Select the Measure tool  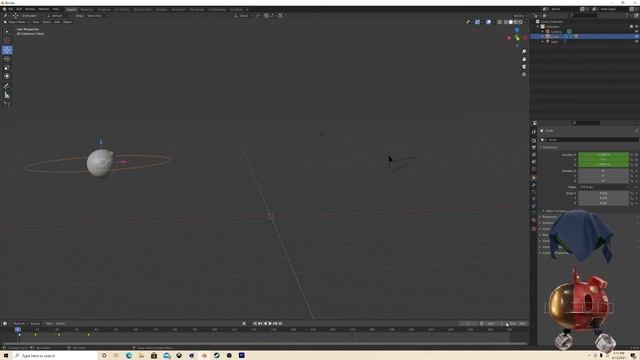point(7,95)
